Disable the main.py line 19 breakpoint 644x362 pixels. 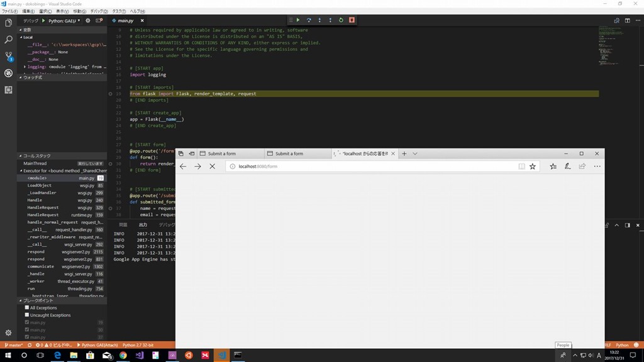point(27,322)
